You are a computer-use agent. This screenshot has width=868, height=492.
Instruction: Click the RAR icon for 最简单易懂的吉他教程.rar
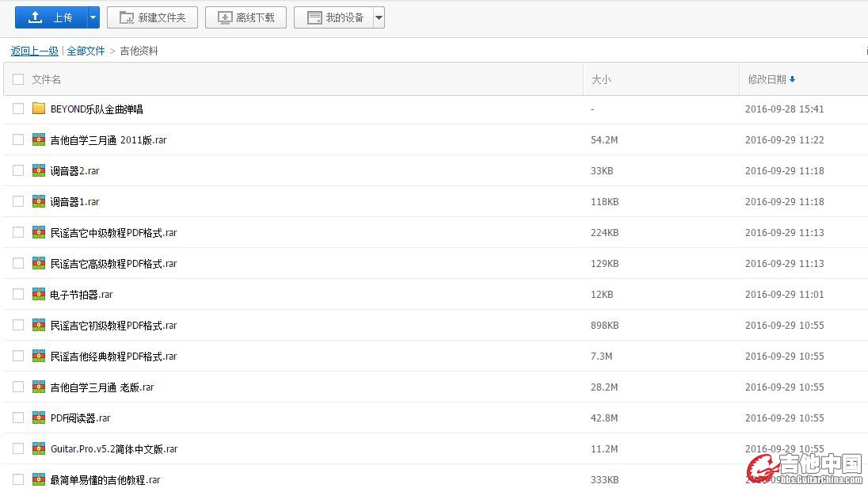point(39,479)
